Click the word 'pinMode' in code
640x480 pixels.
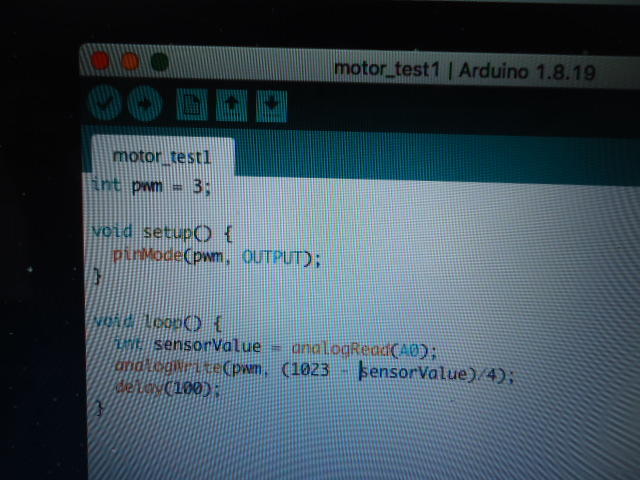147,256
